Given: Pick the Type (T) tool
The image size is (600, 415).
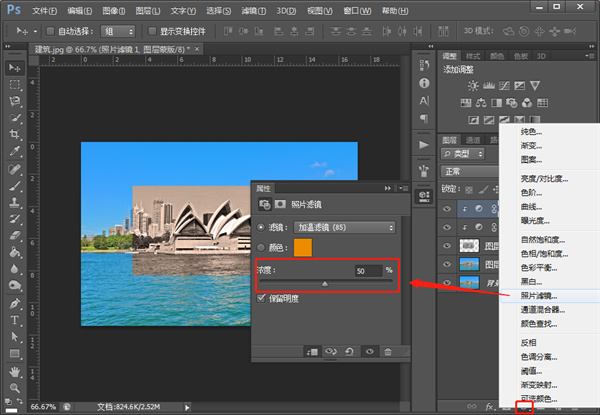Looking at the screenshot, I should click(x=15, y=321).
